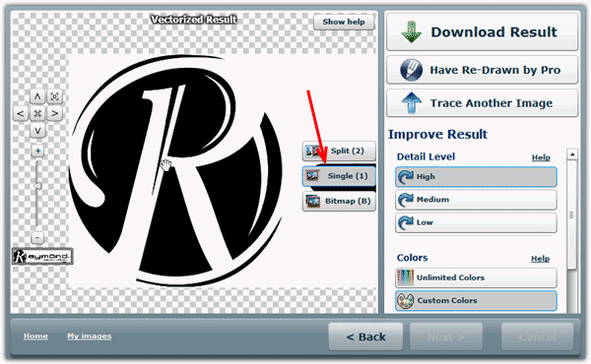591x364 pixels.
Task: Select Unlimited Colors option
Action: (x=476, y=277)
